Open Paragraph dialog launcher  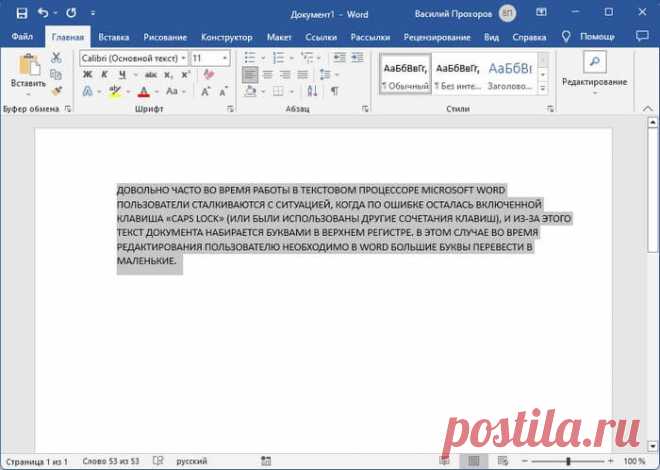click(x=365, y=109)
